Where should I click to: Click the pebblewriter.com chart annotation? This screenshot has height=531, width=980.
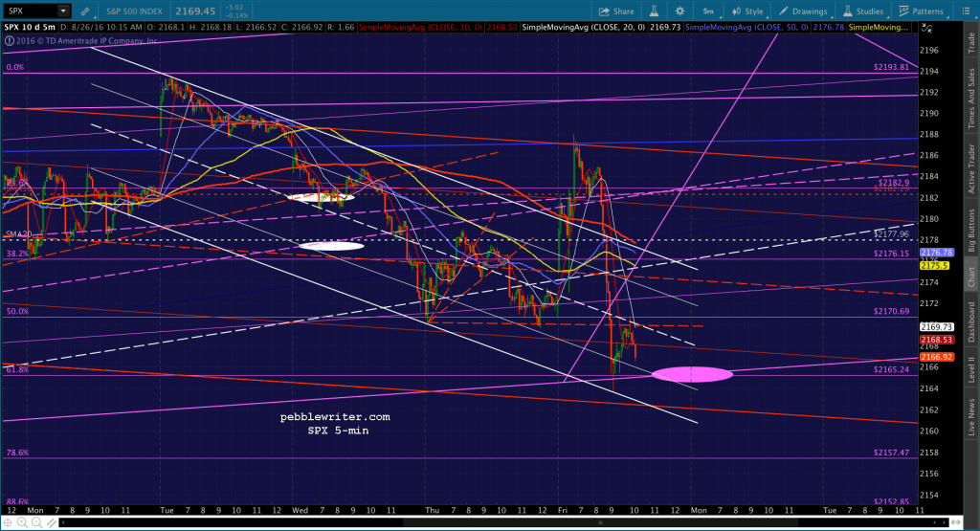point(335,417)
